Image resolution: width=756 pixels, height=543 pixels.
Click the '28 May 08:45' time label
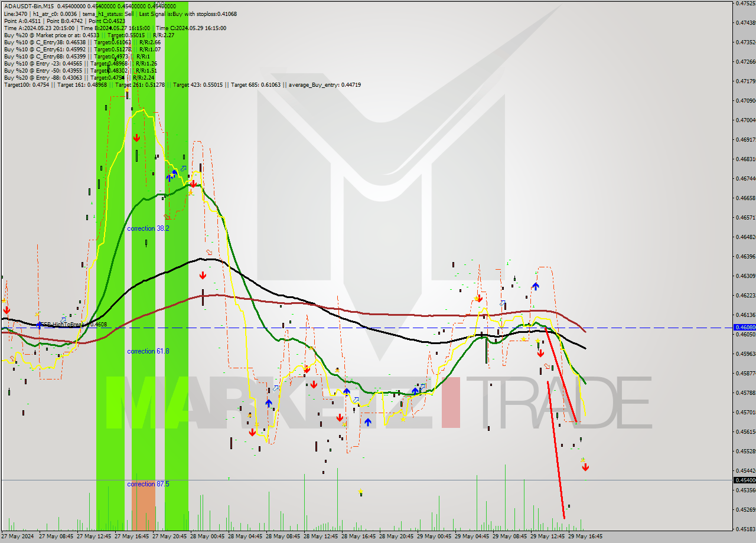click(x=283, y=537)
